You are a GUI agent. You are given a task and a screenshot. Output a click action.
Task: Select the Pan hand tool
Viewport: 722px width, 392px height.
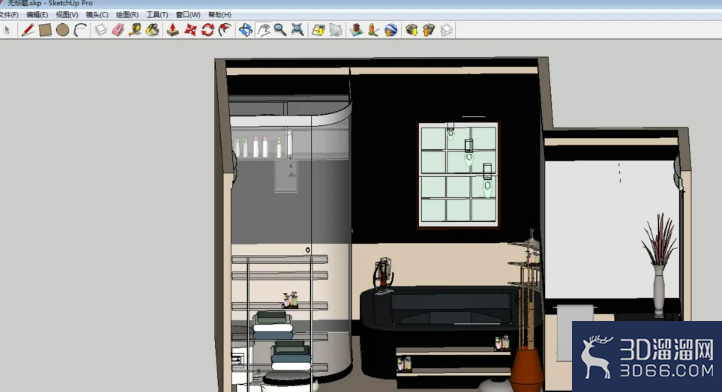(263, 30)
